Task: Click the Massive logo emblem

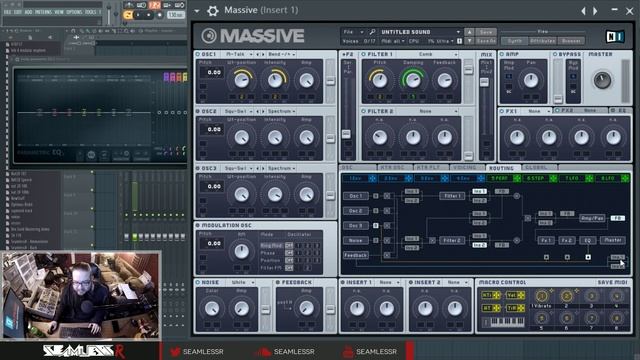Action: coord(209,36)
